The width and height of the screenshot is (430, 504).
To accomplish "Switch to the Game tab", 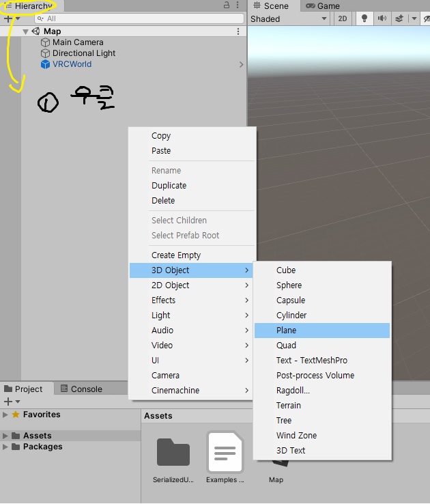I will (x=322, y=5).
